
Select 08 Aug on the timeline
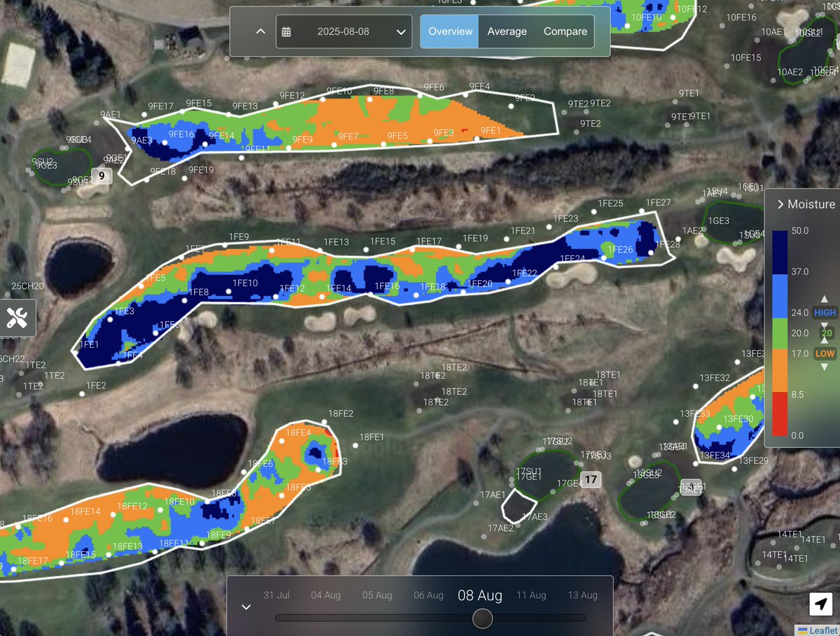pos(480,595)
